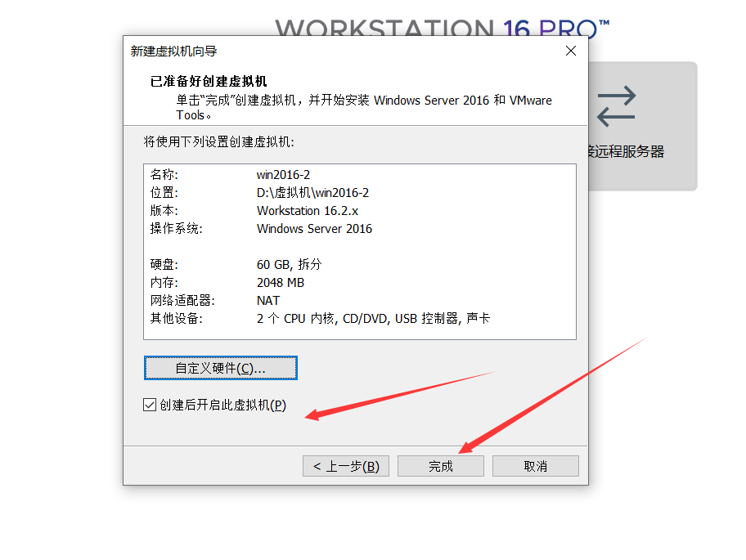Image resolution: width=746 pixels, height=560 pixels.
Task: Click the 网络适配器: label
Action: 182,301
